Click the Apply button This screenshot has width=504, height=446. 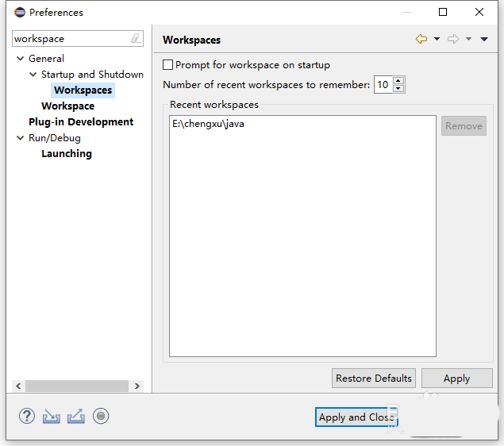pos(456,379)
